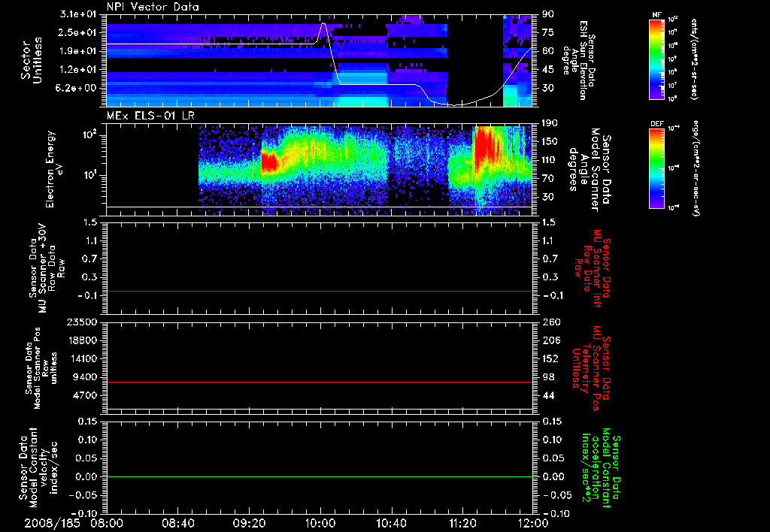Viewport: 770px width, 532px height.
Task: Click the "75" sun elevation tick value
Action: [x=547, y=32]
